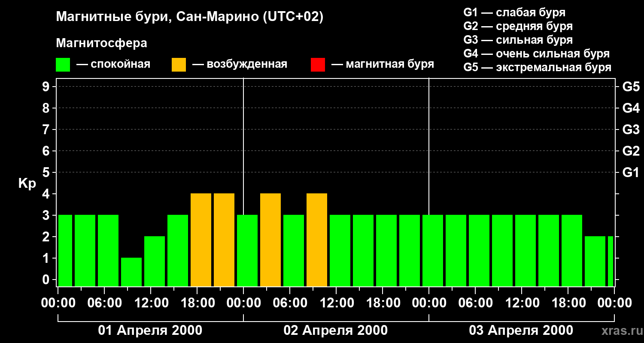Click the G2 label on right axis
This screenshot has height=343, width=644.
631,151
